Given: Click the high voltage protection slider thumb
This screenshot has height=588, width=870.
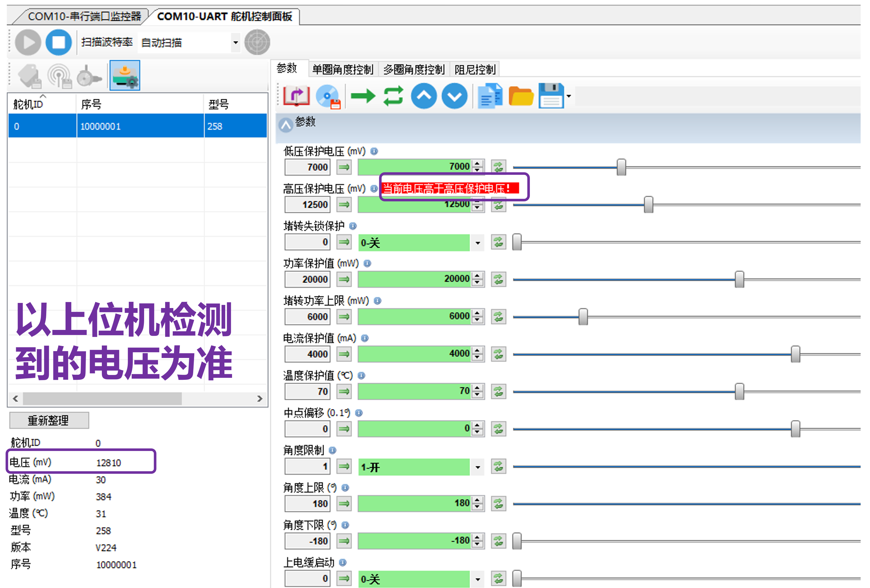Looking at the screenshot, I should tap(648, 204).
